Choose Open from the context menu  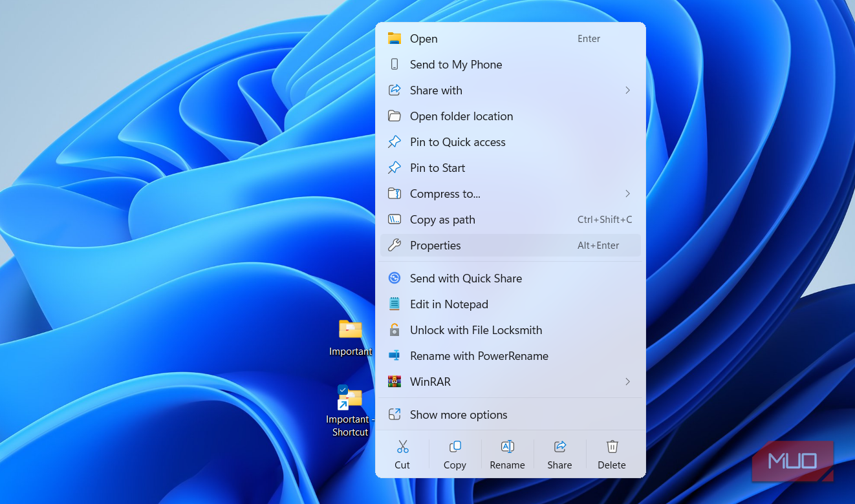(x=510, y=39)
